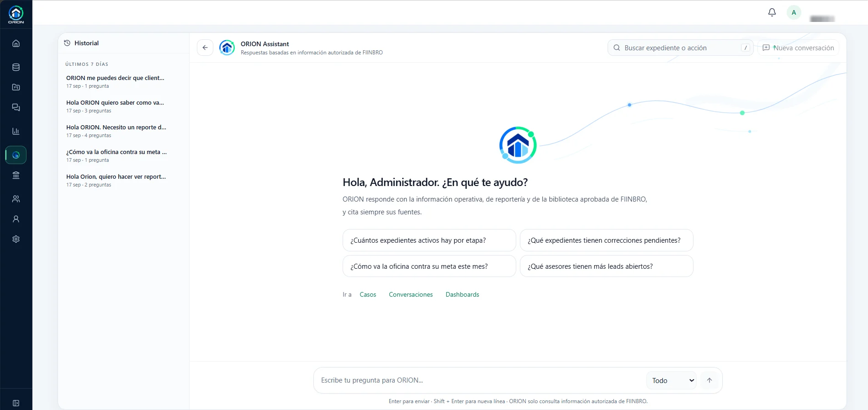Open the database icon in sidebar
This screenshot has width=868, height=410.
coord(16,67)
